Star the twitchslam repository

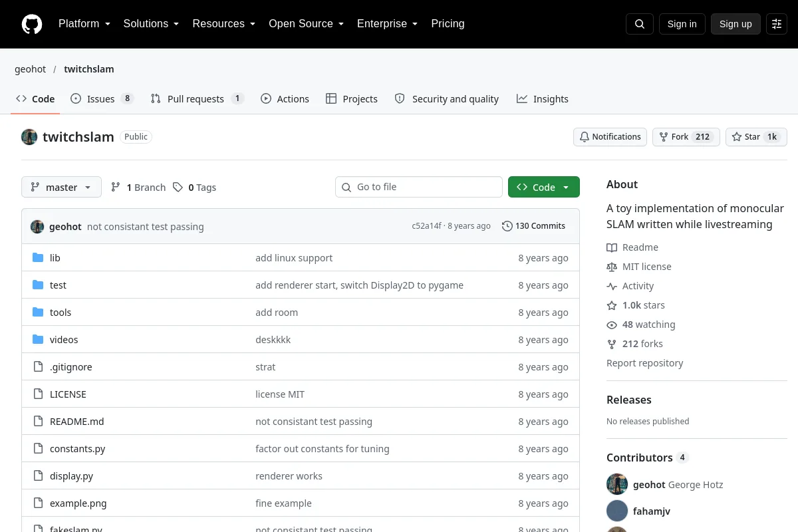(756, 137)
